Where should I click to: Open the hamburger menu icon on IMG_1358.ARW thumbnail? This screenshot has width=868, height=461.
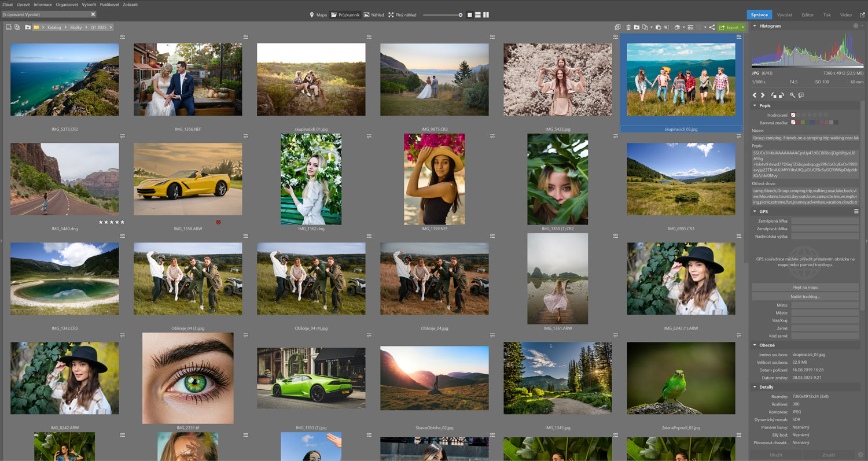pos(246,137)
